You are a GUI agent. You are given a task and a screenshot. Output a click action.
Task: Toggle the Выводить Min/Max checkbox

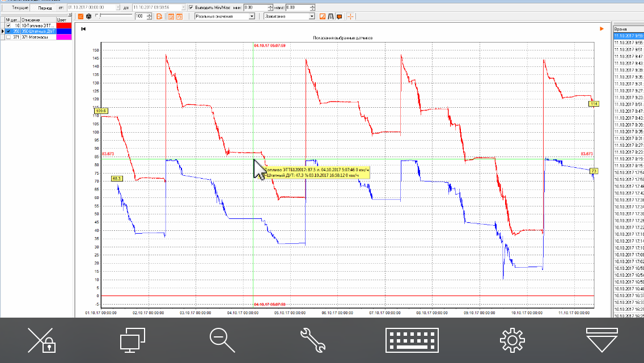coord(191,8)
